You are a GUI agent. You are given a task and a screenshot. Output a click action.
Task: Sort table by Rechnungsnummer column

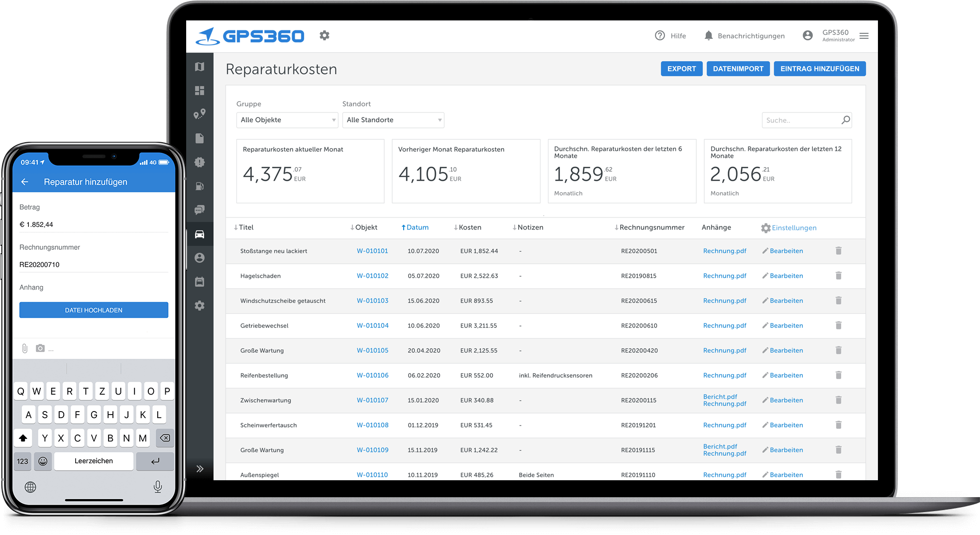[649, 227]
